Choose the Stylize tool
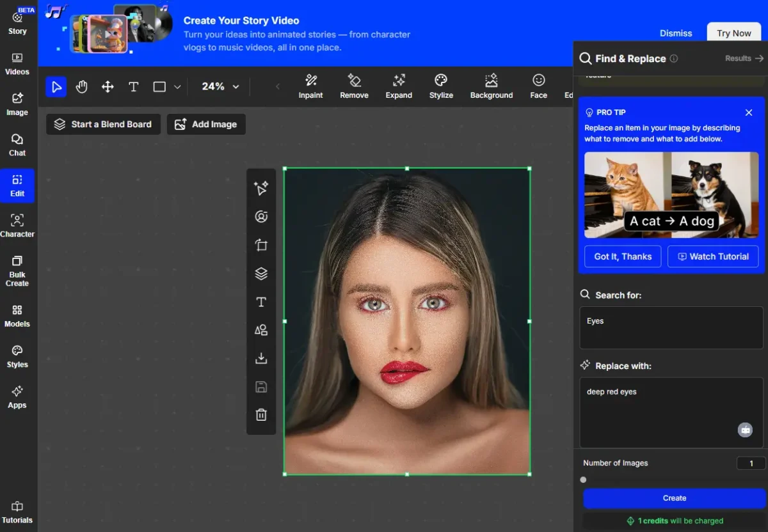768x532 pixels. click(x=441, y=86)
